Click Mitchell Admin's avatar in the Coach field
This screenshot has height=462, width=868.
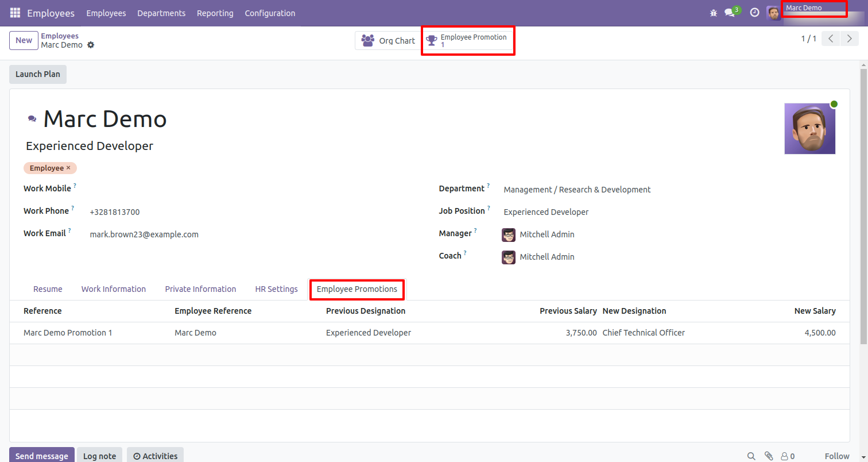coord(509,257)
